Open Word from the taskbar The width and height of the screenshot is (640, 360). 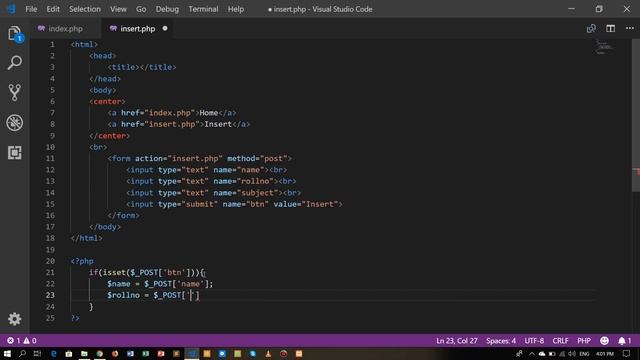[x=130, y=354]
